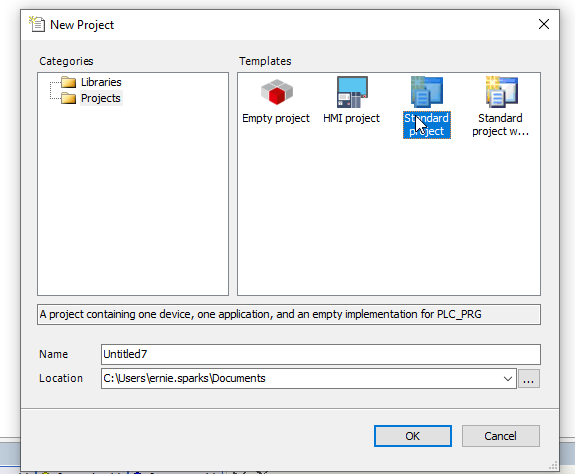
Task: Close the New Project dialog window
Action: 544,24
